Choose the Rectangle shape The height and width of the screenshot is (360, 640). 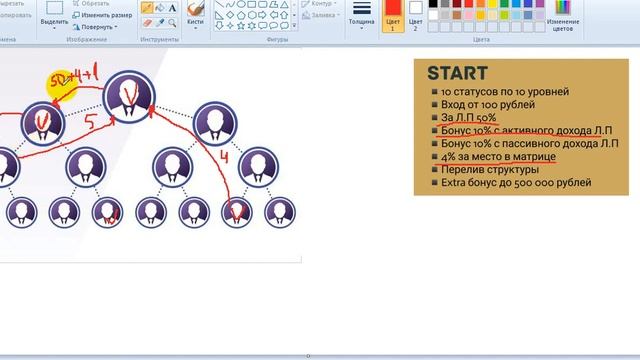(252, 4)
